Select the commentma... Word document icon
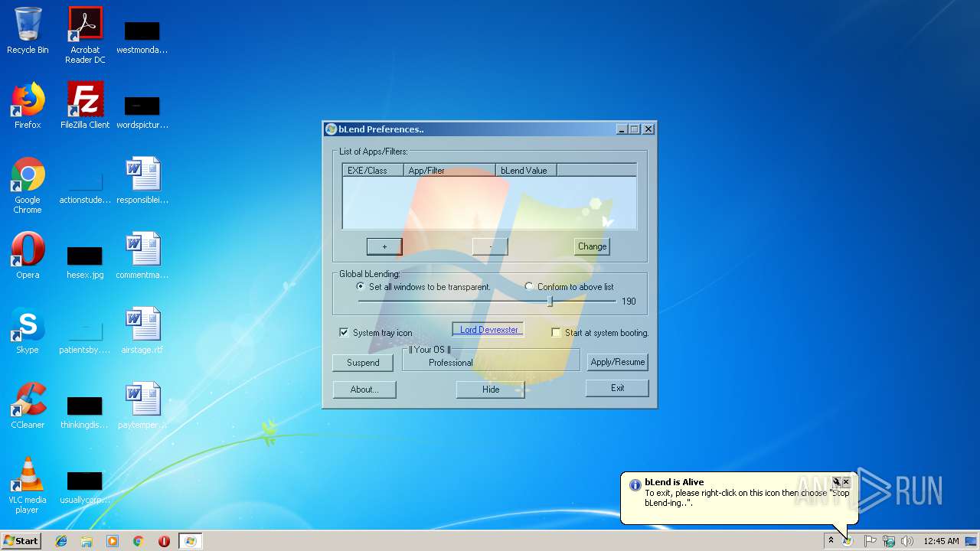 pos(142,256)
